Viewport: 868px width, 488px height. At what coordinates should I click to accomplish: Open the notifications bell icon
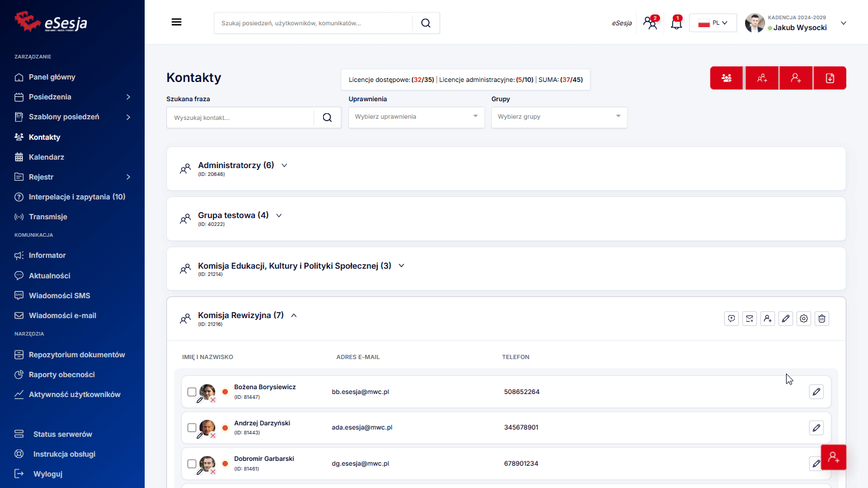point(676,23)
